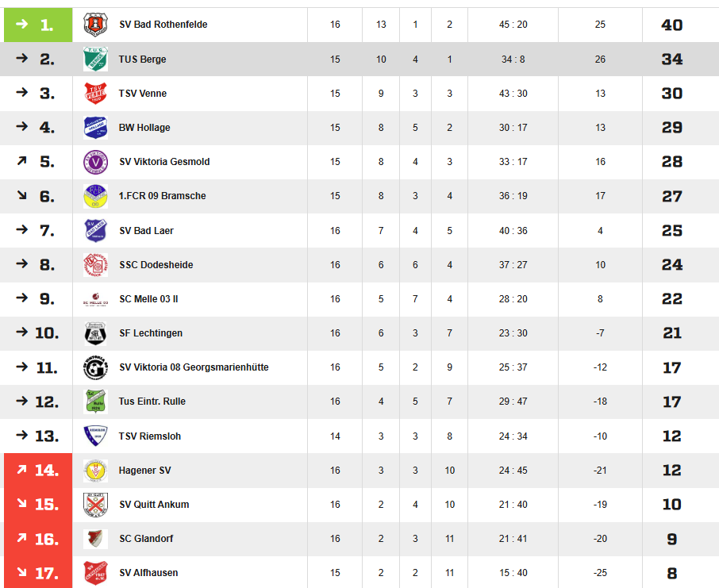719x588 pixels.
Task: Click the SV Bad Rothenfelde club crest
Action: [x=95, y=25]
